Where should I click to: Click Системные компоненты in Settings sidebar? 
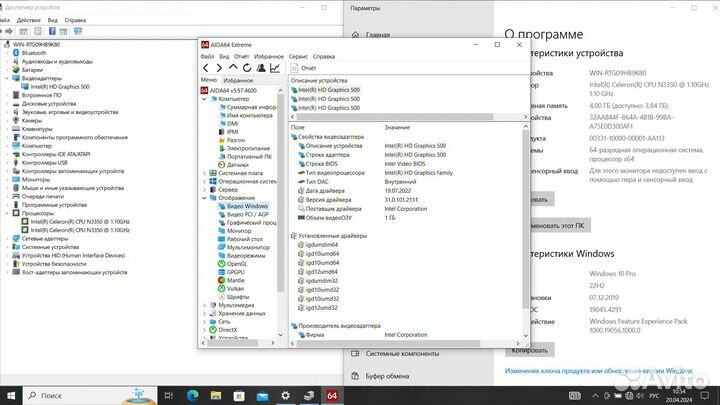pyautogui.click(x=402, y=354)
